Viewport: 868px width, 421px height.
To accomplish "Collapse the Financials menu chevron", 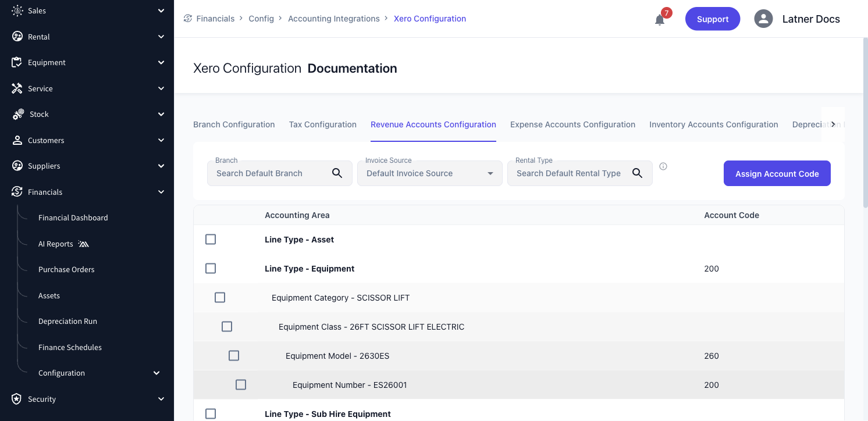I will (x=161, y=192).
